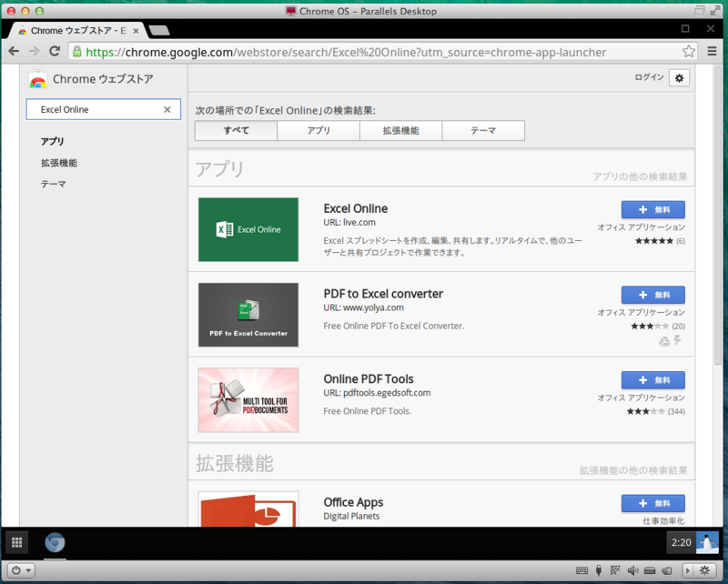Choose テーマ in the left sidebar
728x584 pixels.
(54, 185)
